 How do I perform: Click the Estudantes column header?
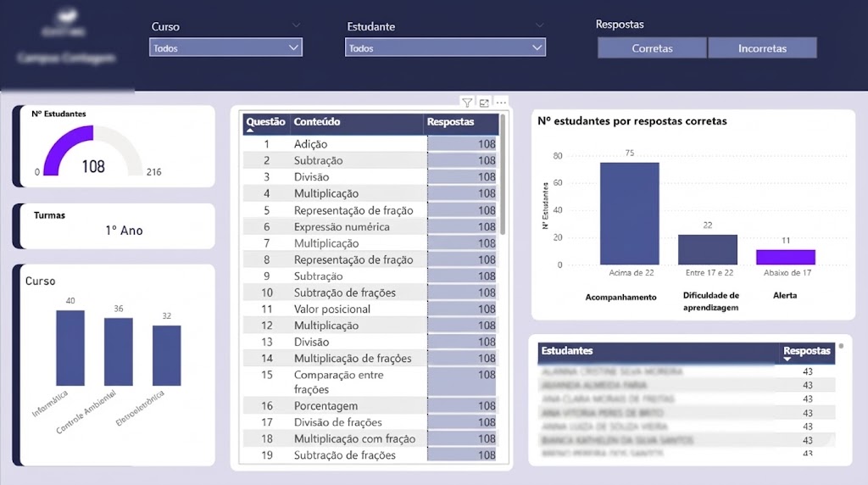pyautogui.click(x=567, y=350)
